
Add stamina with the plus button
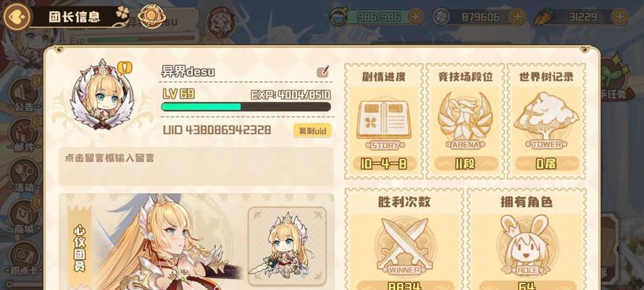point(416,17)
